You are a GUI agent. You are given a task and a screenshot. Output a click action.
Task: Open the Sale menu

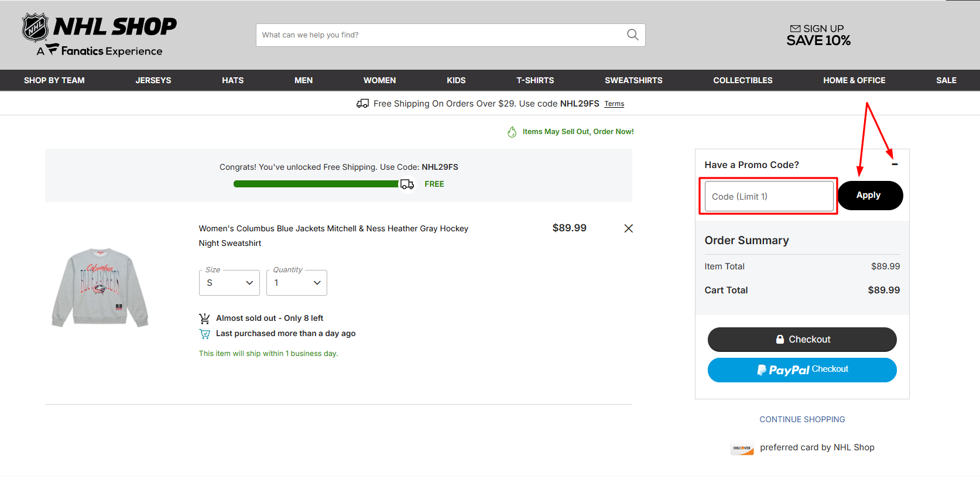coord(946,80)
